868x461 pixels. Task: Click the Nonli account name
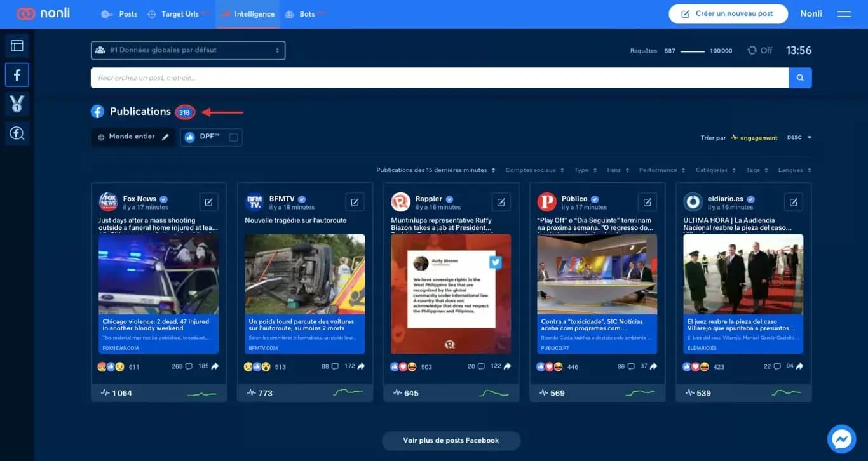click(x=811, y=13)
